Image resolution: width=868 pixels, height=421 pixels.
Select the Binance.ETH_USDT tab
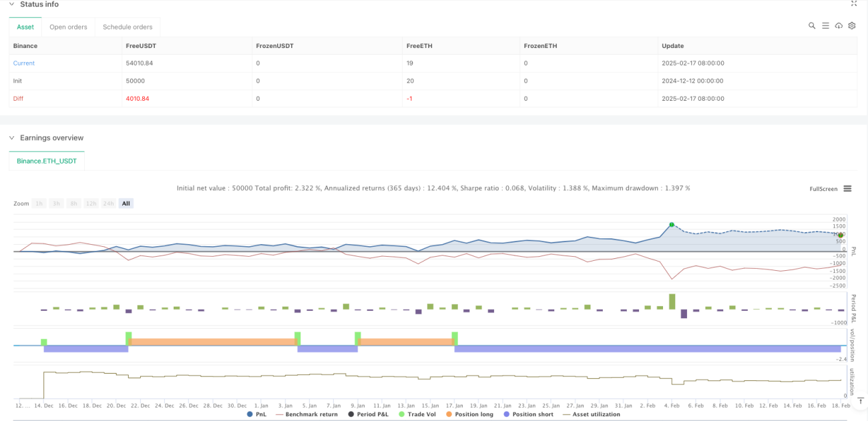47,161
